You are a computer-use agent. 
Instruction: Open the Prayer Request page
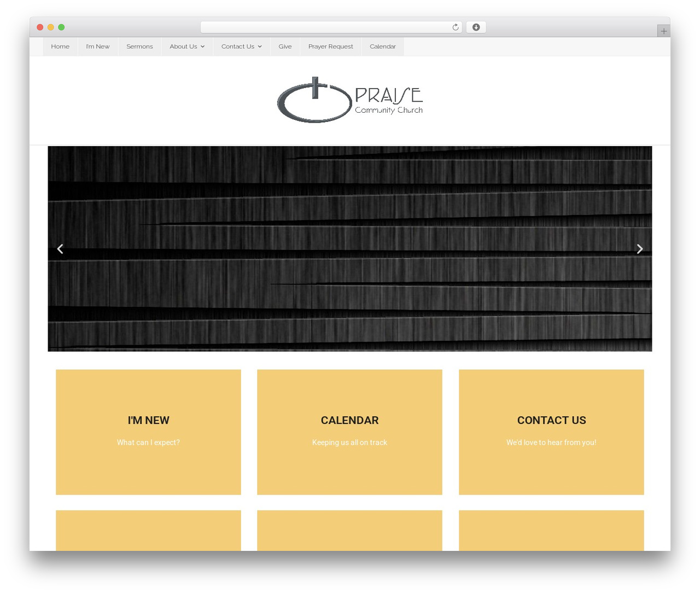pos(330,46)
